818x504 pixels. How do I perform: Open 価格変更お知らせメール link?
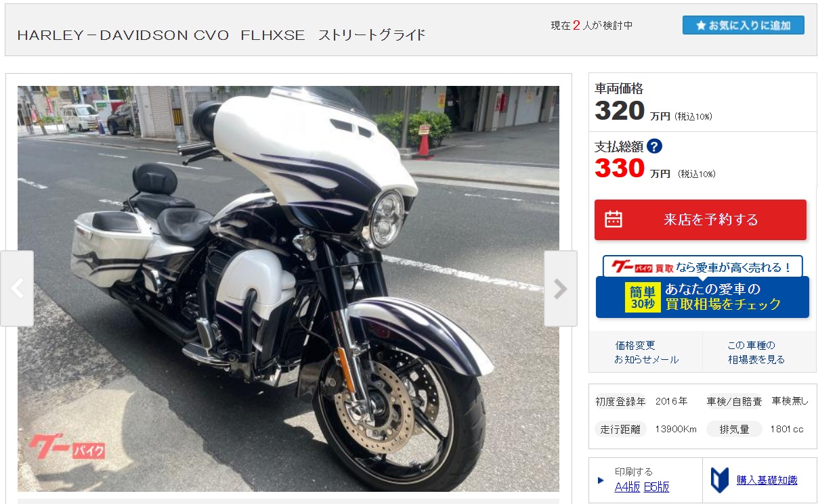[x=646, y=352]
